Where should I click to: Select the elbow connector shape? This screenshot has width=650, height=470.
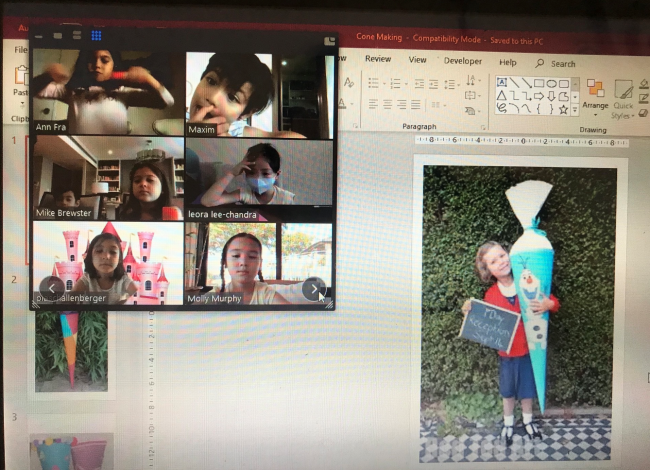pyautogui.click(x=514, y=96)
